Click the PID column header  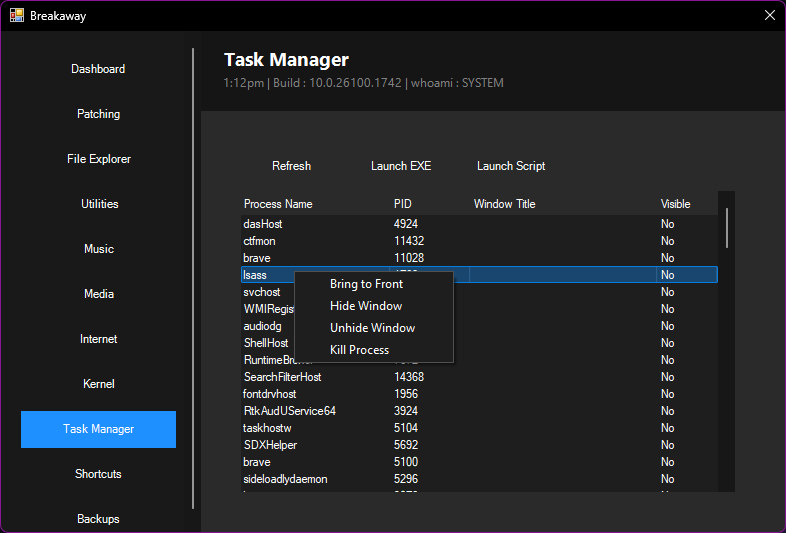(x=403, y=204)
